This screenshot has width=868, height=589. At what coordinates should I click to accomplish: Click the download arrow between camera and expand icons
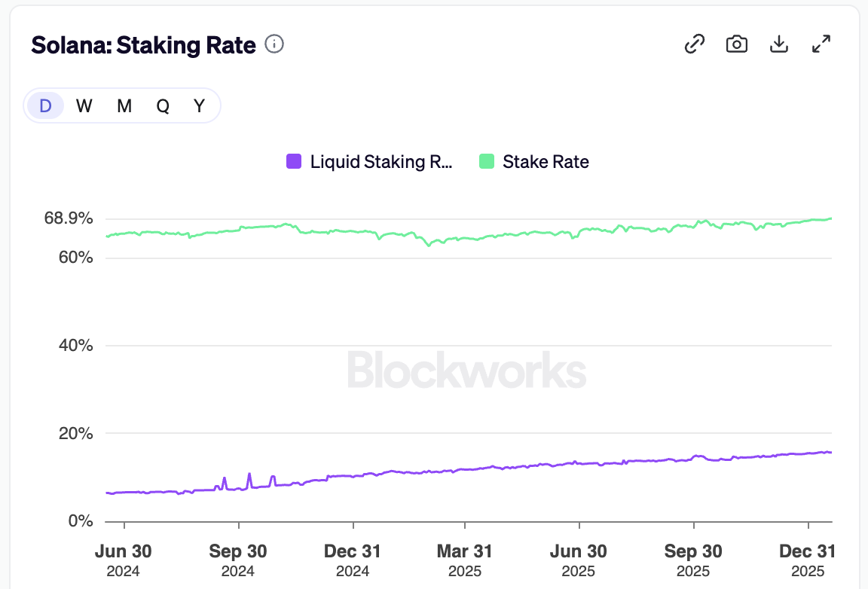[778, 44]
